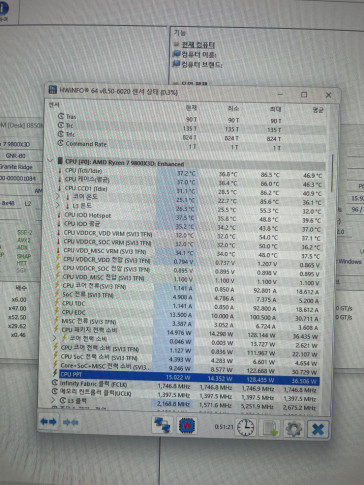Click the clock icon for Infinity Fabric (FCLK)
364x485 pixels.
click(55, 382)
